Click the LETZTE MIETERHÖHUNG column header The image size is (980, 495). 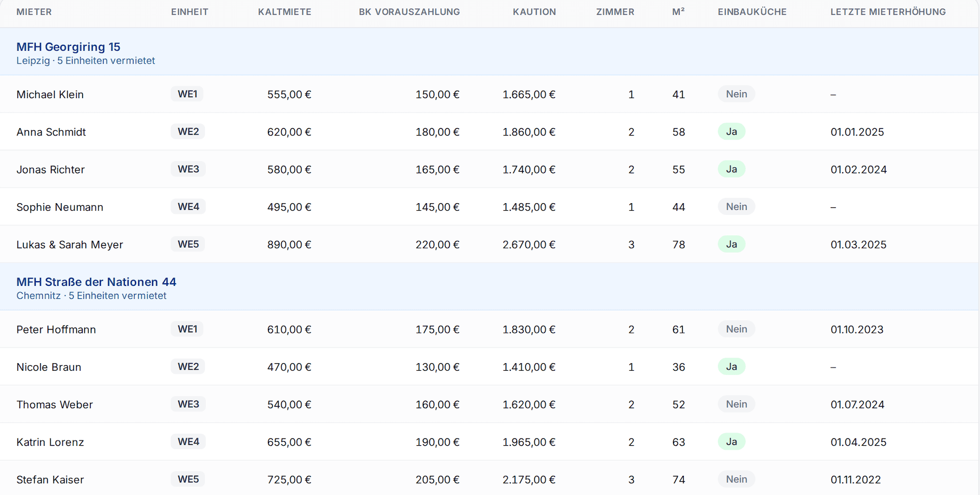click(888, 12)
